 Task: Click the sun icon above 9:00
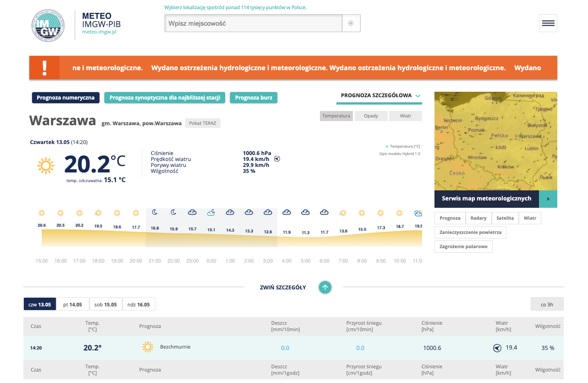coord(380,213)
